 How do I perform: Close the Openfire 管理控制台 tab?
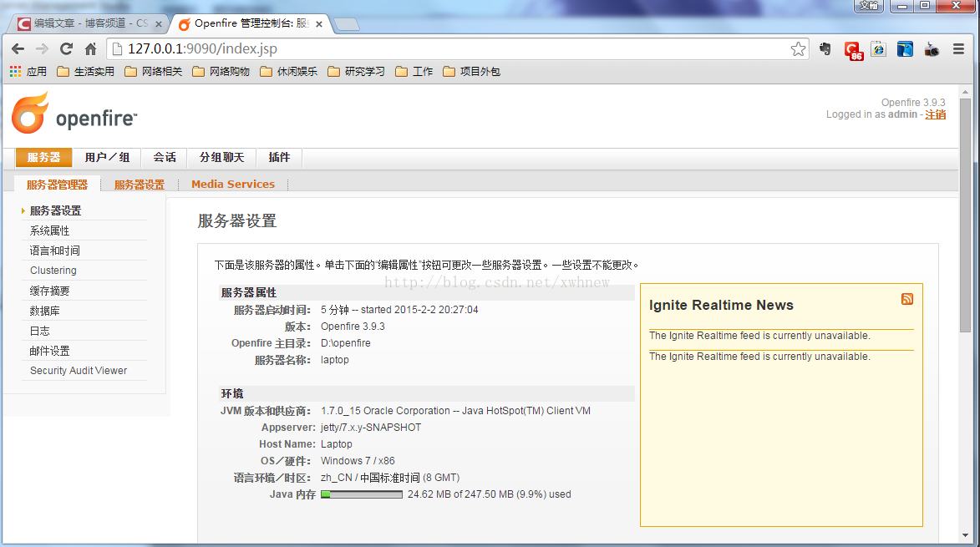tap(319, 24)
